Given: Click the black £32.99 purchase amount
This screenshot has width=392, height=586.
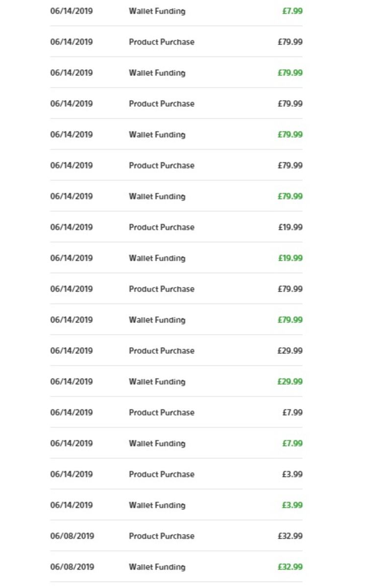Looking at the screenshot, I should [290, 536].
